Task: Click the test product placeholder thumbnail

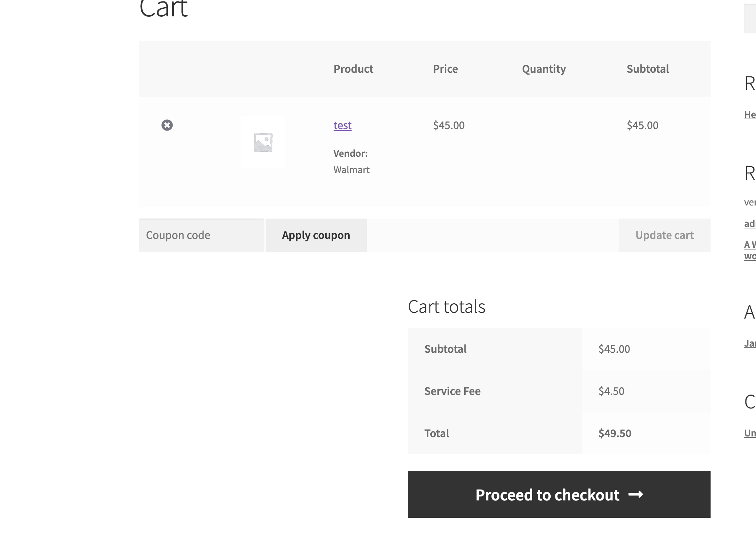Action: pyautogui.click(x=263, y=142)
